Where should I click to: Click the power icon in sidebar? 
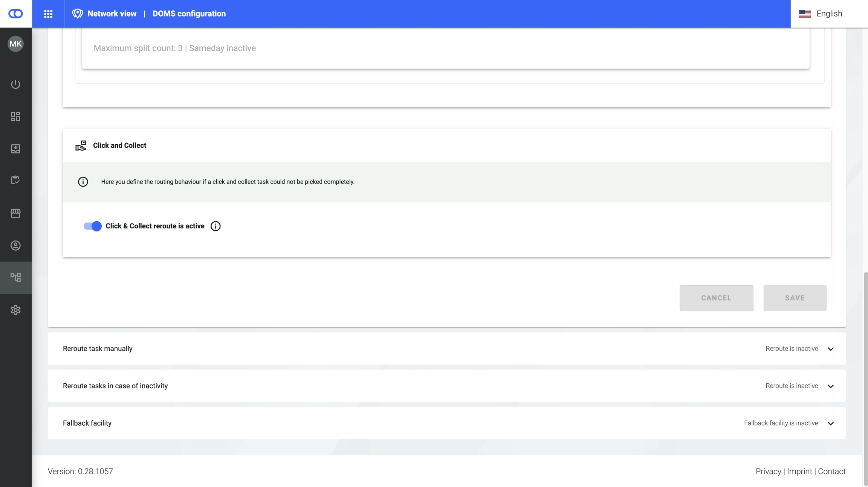point(15,84)
